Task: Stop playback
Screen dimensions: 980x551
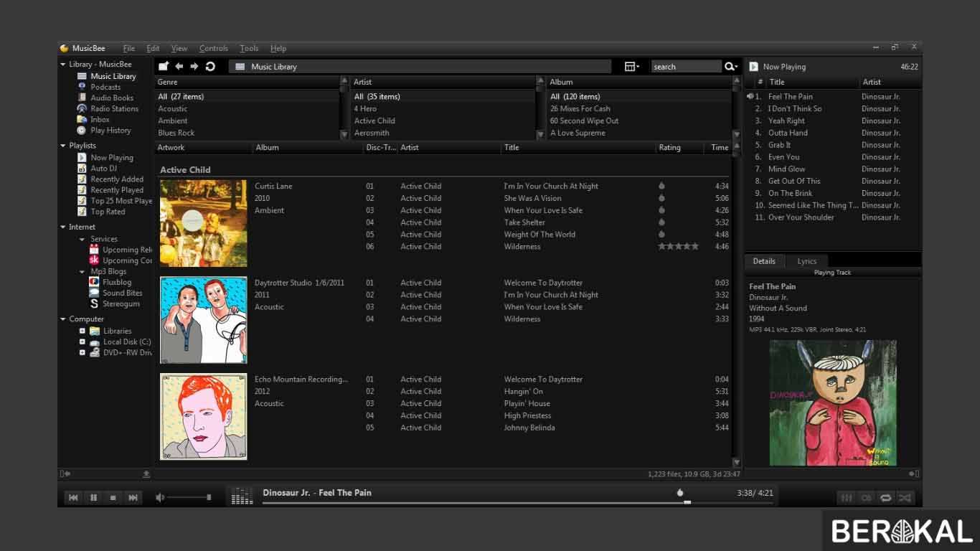Action: coord(113,497)
